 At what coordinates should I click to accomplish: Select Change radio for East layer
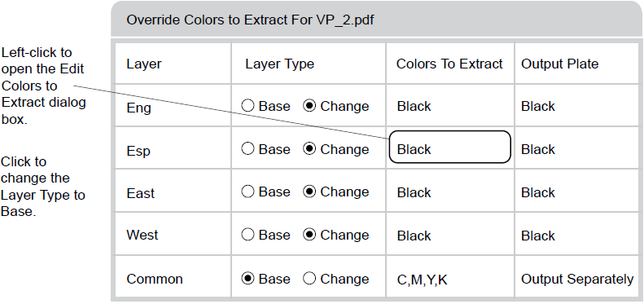pos(309,192)
